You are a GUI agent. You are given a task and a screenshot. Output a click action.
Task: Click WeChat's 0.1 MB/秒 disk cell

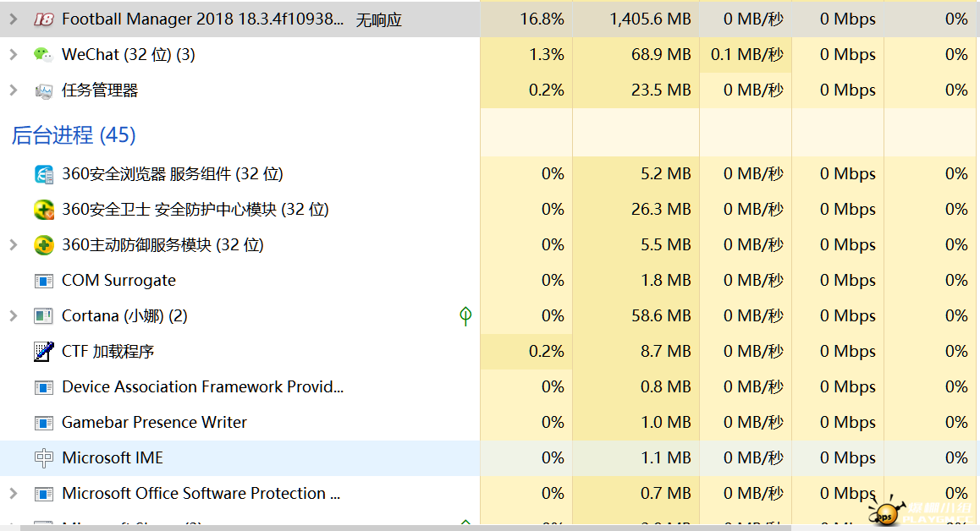point(746,54)
